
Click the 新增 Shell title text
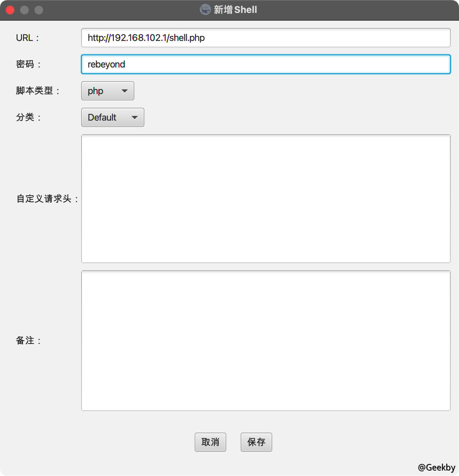pyautogui.click(x=235, y=10)
